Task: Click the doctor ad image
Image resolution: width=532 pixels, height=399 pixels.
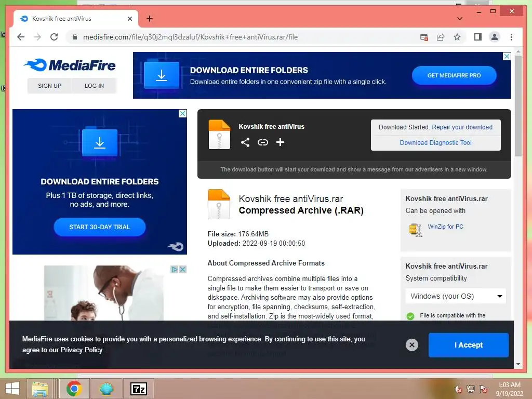Action: pos(104,293)
